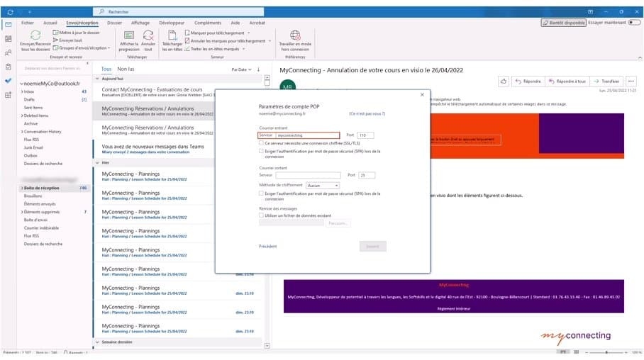Expand Conversation History folder
Viewport: 644px width, 360px height.
[22, 132]
